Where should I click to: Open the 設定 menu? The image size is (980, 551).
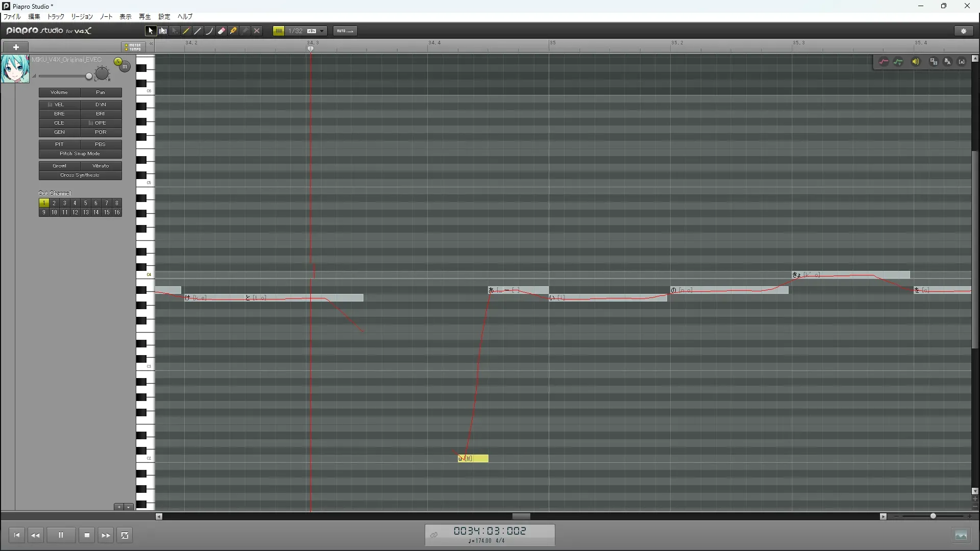(x=164, y=17)
